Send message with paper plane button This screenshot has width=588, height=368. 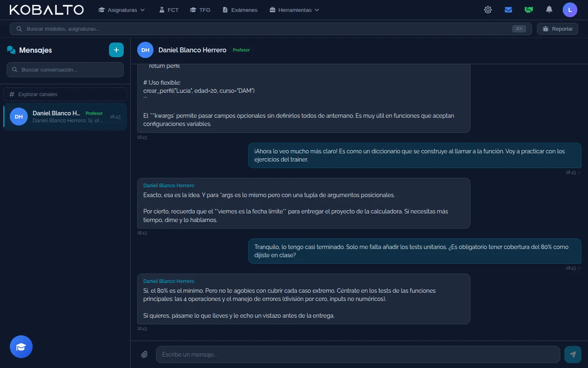573,355
